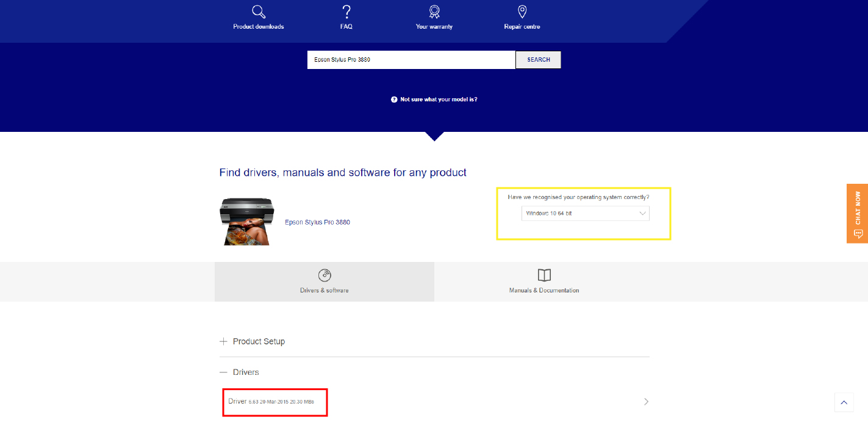Click the open book Manuals icon
Viewport: 868px width, 428px height.
tap(544, 275)
